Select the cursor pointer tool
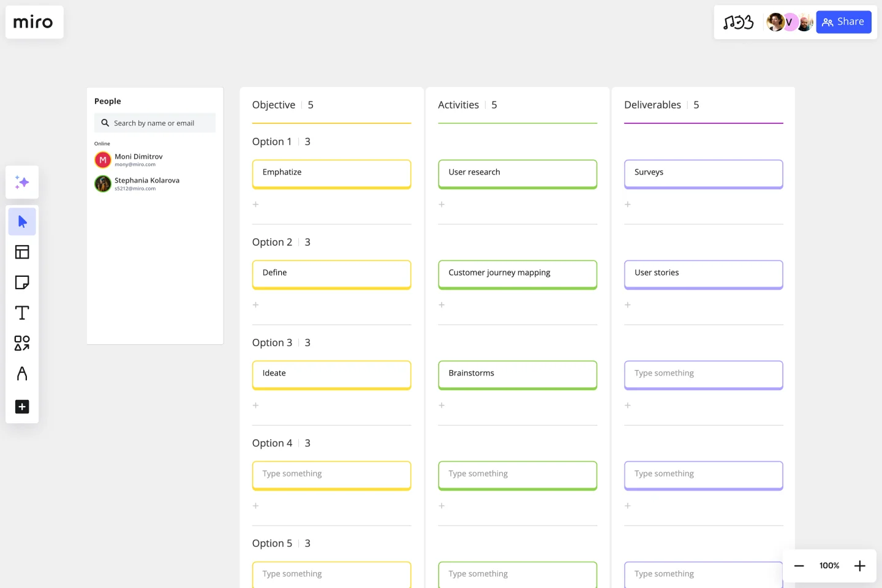This screenshot has height=588, width=882. pyautogui.click(x=22, y=222)
